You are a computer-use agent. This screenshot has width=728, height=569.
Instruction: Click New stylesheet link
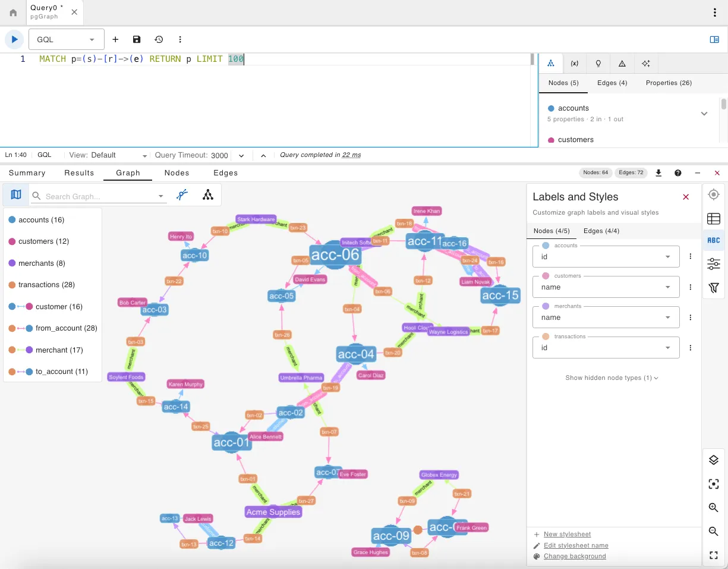pos(567,535)
